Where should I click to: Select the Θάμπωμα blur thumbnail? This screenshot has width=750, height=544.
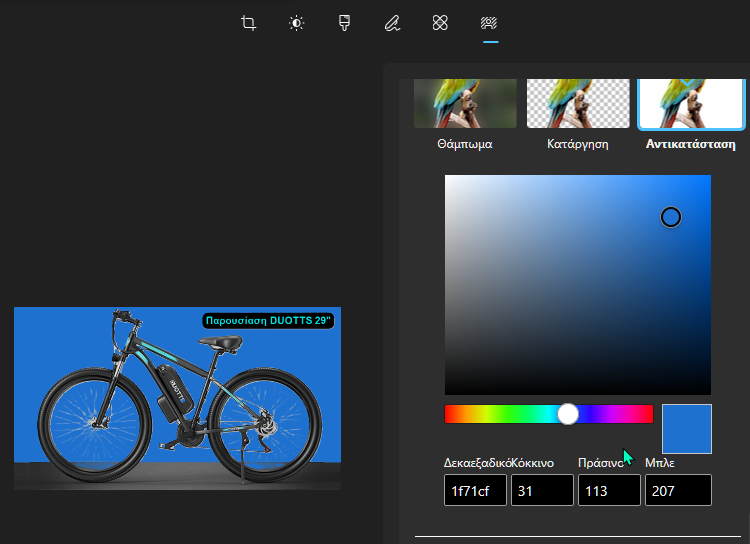465,103
